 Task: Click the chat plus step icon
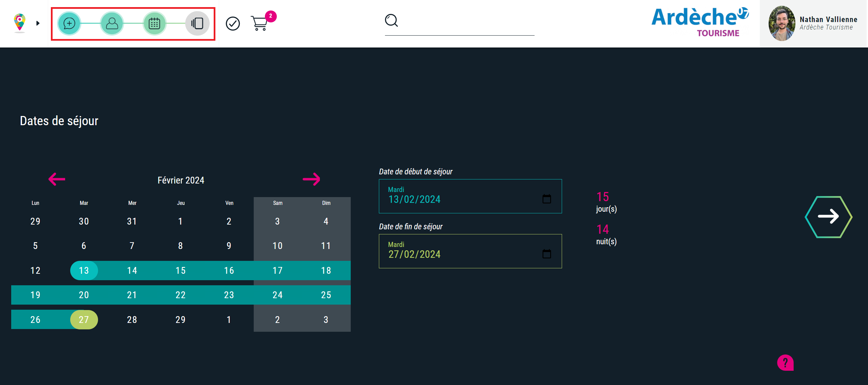(69, 23)
